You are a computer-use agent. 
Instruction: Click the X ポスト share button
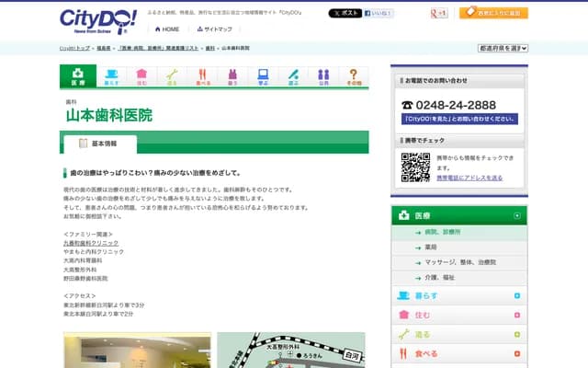(345, 13)
